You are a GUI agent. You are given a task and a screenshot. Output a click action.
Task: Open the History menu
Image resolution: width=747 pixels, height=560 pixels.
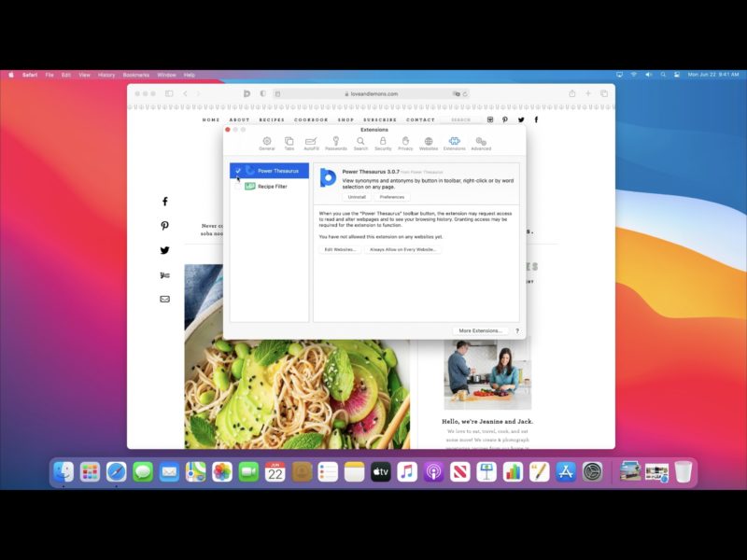click(106, 75)
